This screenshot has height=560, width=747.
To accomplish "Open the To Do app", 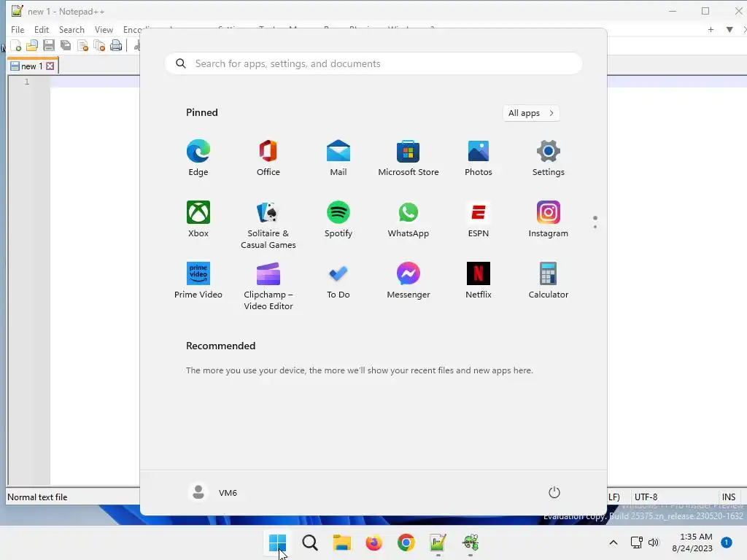I will [338, 281].
